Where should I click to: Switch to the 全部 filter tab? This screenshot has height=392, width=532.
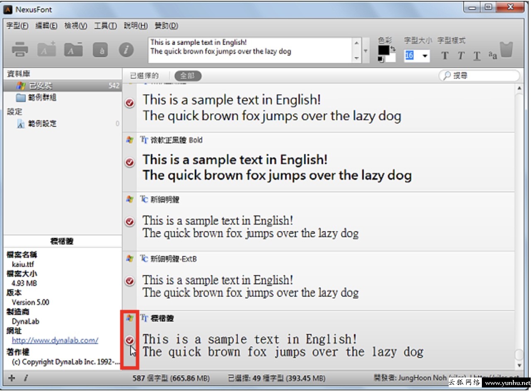(x=188, y=76)
